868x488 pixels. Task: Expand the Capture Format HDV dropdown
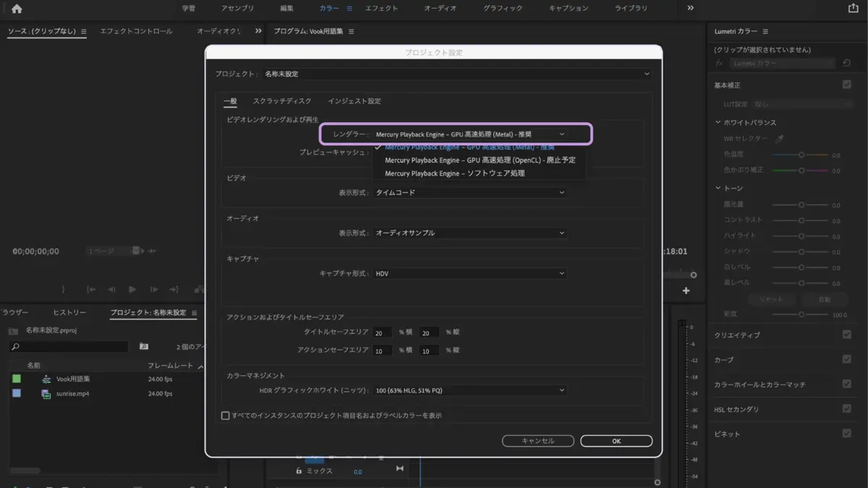(x=470, y=274)
